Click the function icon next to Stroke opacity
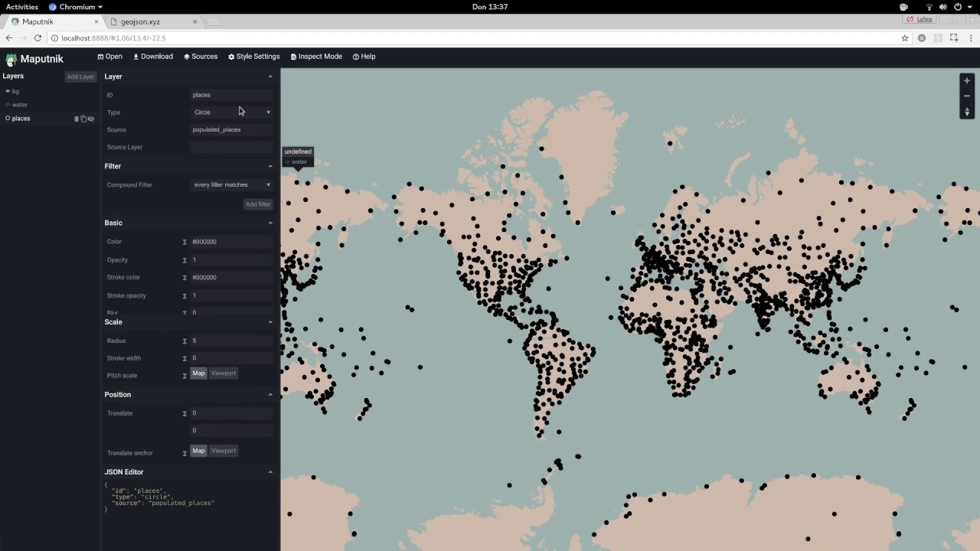980x551 pixels. 185,295
